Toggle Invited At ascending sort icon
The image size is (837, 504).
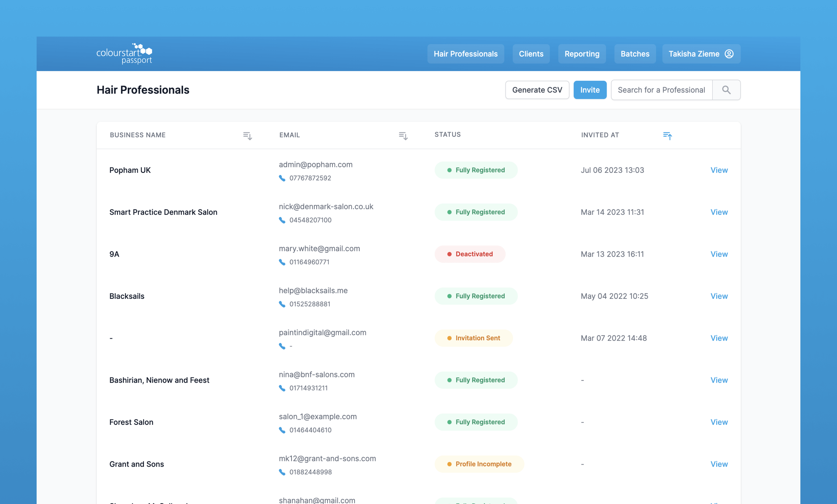(x=667, y=136)
